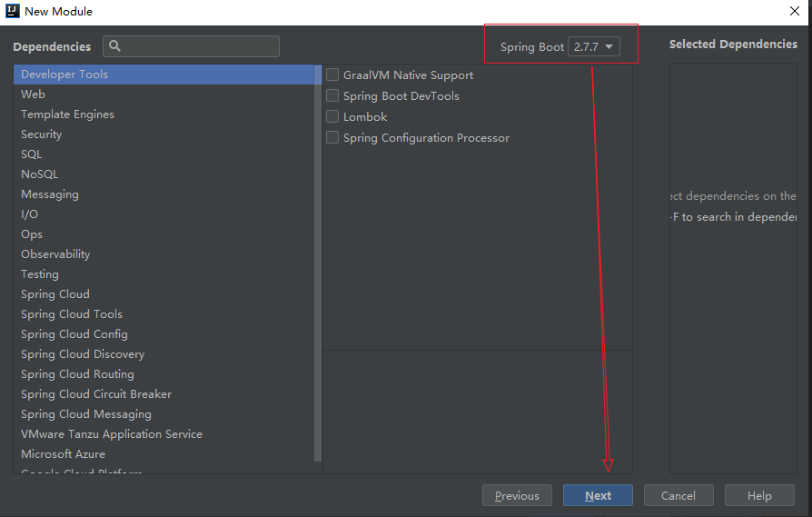Viewport: 812px width, 517px height.
Task: Click the search magnifier icon
Action: 115,46
